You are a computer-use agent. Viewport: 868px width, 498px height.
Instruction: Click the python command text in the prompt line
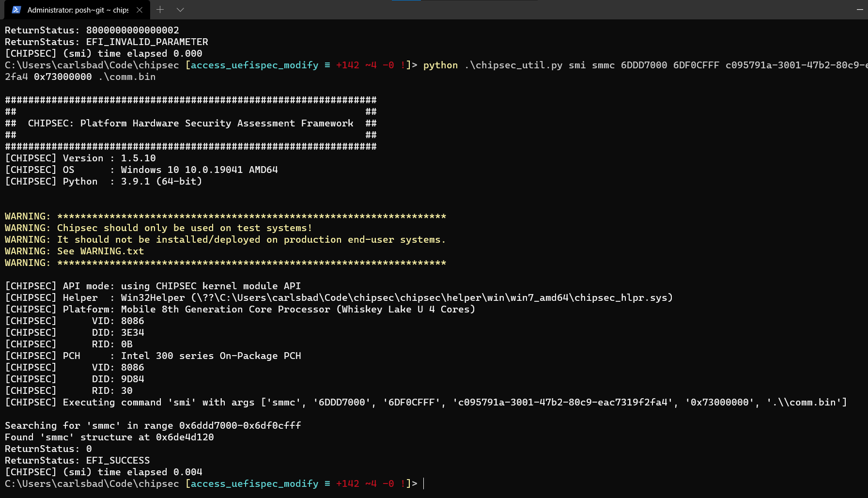click(440, 65)
